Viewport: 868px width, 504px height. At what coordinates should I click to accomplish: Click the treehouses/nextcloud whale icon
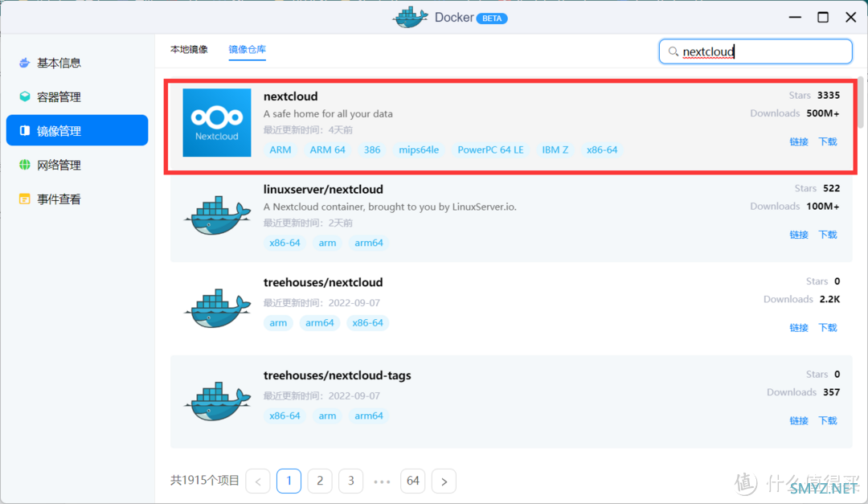coord(217,309)
